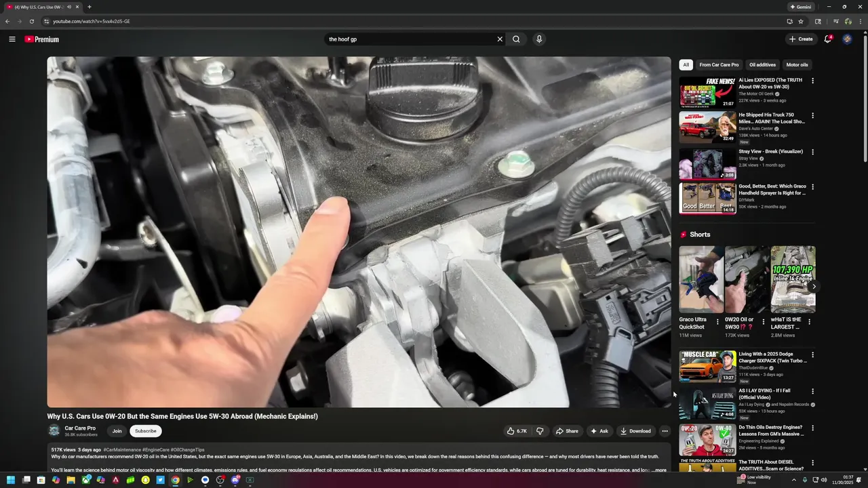The height and width of the screenshot is (488, 868).
Task: Share the video
Action: (567, 431)
